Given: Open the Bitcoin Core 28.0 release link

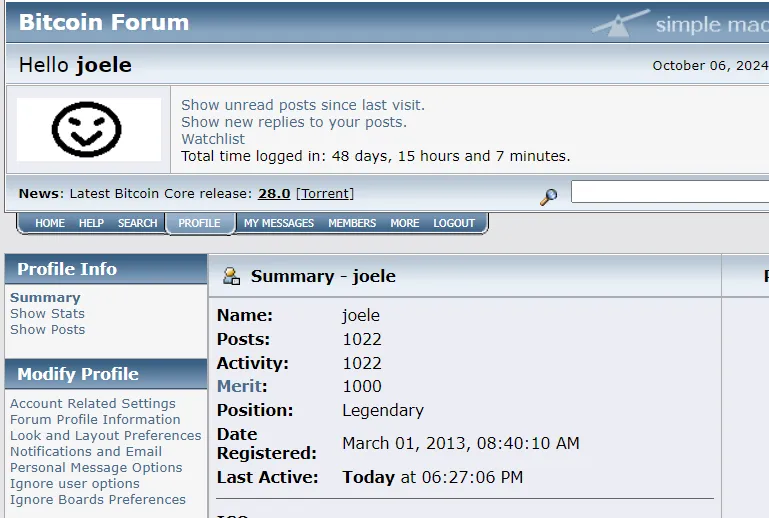Looking at the screenshot, I should coord(274,194).
